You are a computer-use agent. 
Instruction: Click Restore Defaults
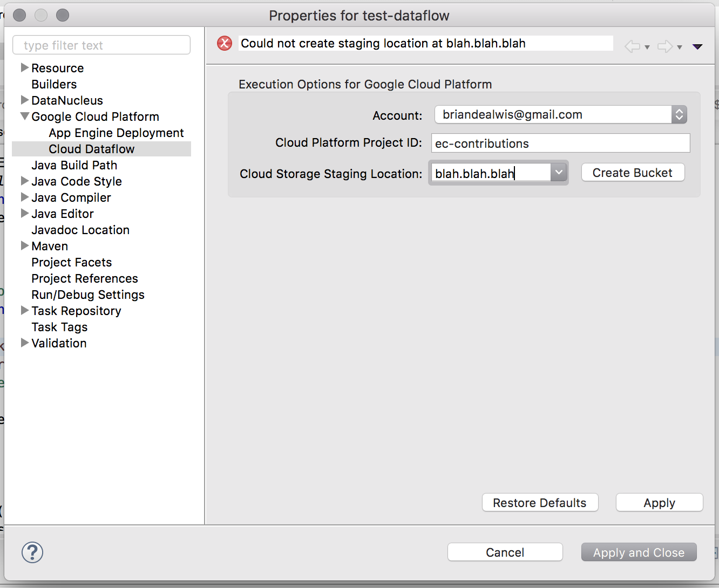pyautogui.click(x=540, y=502)
